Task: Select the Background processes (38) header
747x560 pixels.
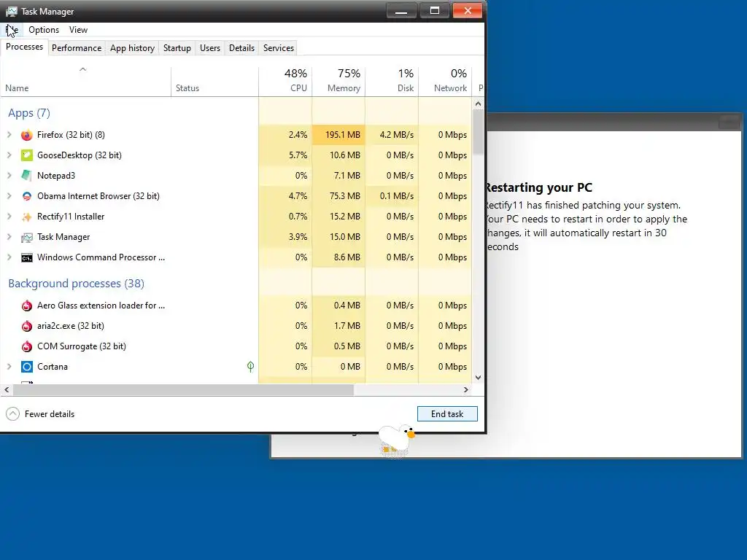Action: 76,284
